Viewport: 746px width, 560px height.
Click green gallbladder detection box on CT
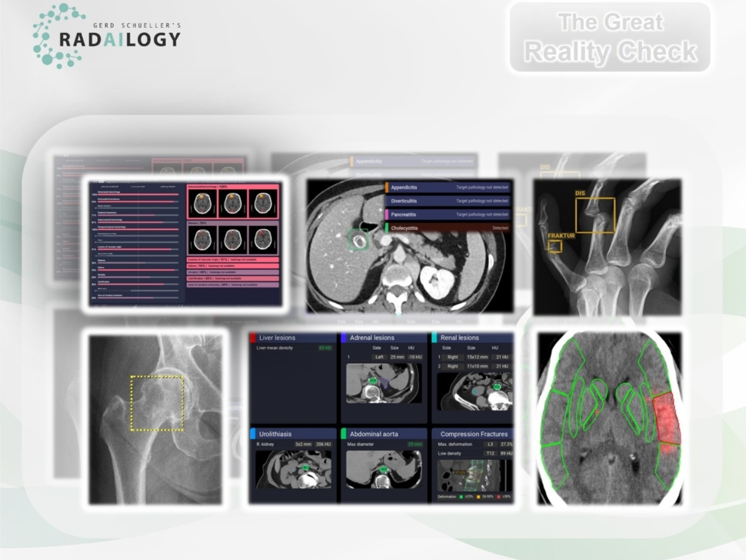click(x=358, y=241)
